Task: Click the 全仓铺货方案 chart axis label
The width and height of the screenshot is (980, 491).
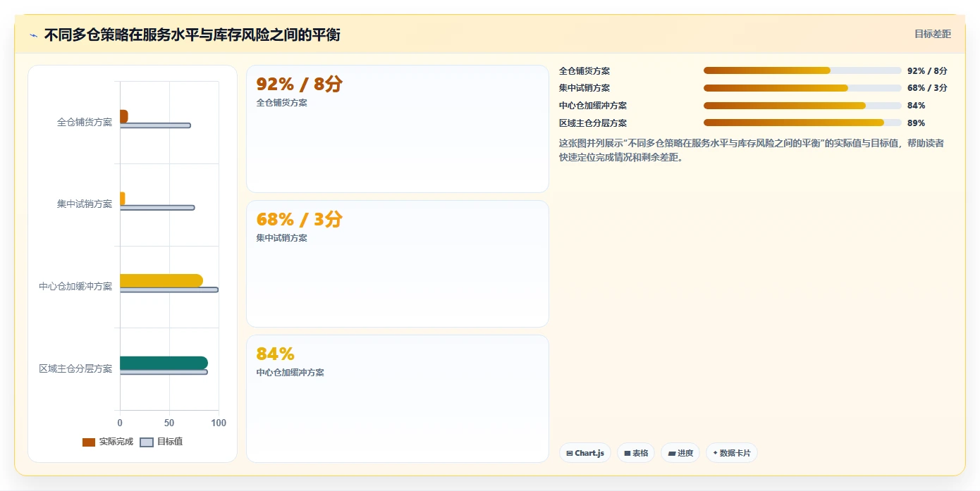Action: tap(85, 122)
